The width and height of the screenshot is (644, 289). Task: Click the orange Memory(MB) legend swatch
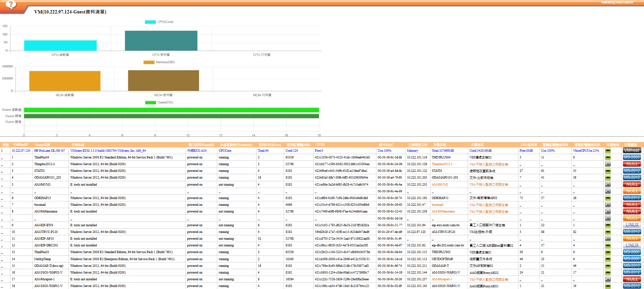[x=149, y=62]
